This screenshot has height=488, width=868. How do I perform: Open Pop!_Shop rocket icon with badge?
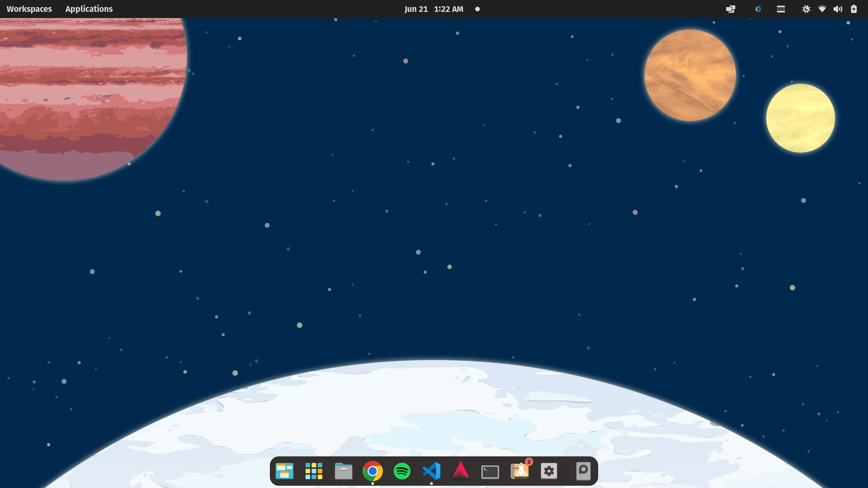[x=520, y=470]
